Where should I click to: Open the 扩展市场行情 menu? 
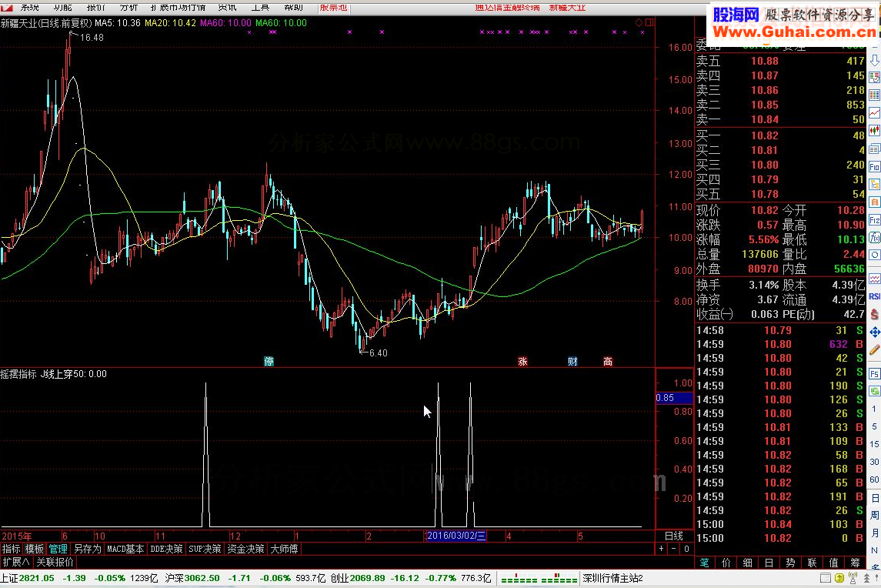[178, 7]
